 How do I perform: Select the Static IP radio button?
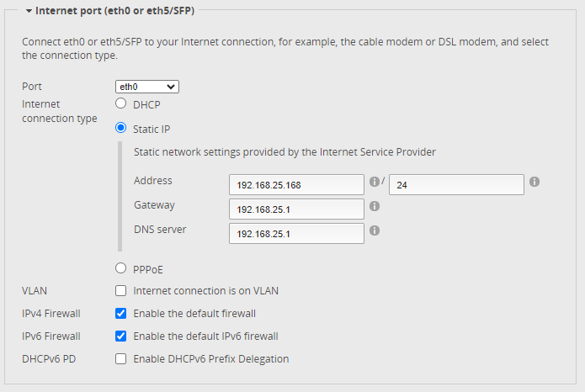tap(120, 129)
